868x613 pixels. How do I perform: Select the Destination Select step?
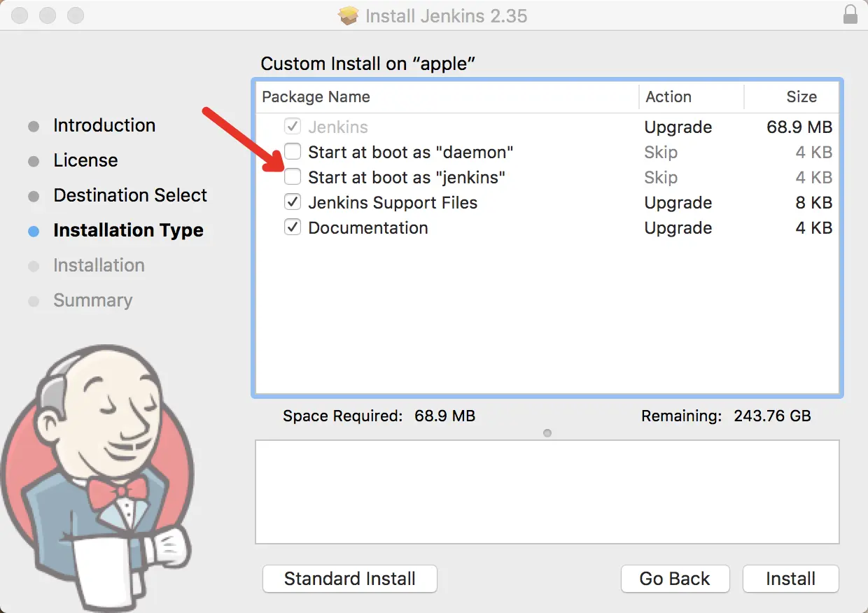point(130,195)
